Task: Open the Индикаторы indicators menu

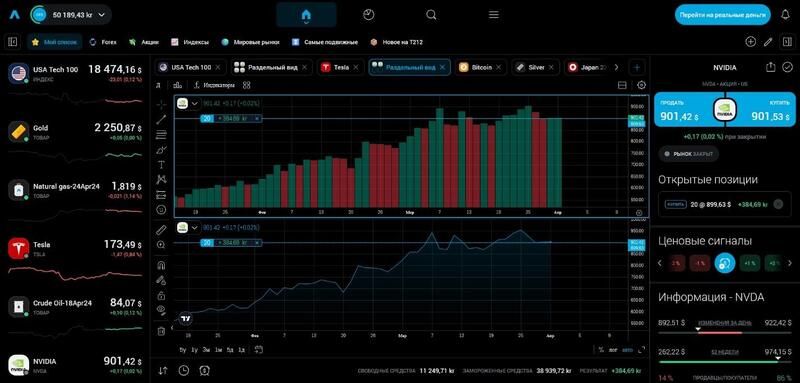Action: pos(214,85)
